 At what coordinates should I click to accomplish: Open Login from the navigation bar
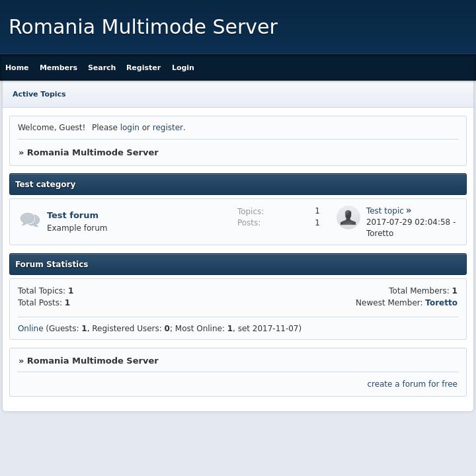(182, 67)
